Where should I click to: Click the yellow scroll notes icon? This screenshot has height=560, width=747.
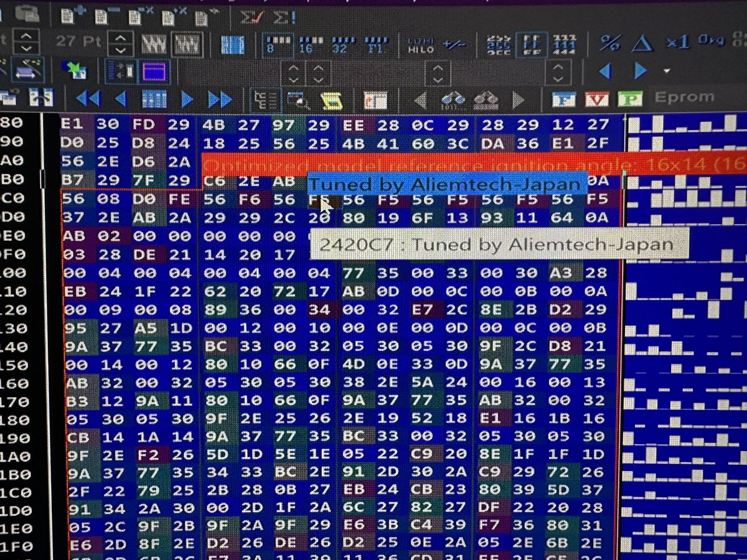(x=332, y=100)
